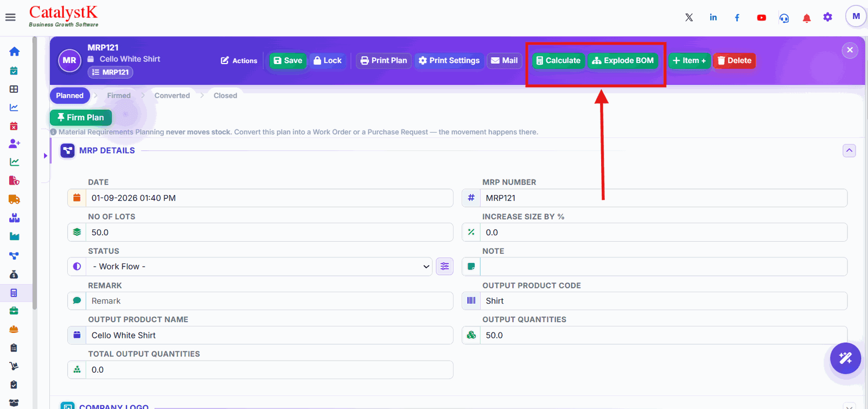
Task: Go to Home from the sidebar
Action: [14, 52]
